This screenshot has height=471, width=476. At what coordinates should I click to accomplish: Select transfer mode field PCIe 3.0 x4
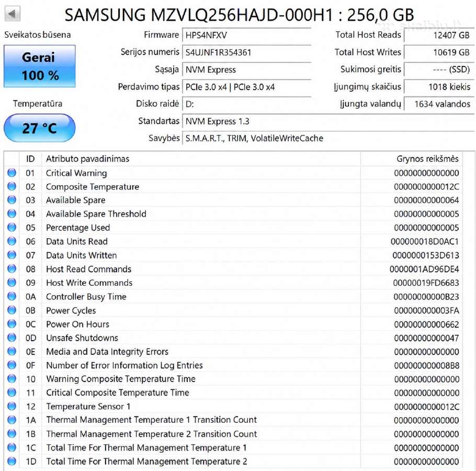point(246,87)
